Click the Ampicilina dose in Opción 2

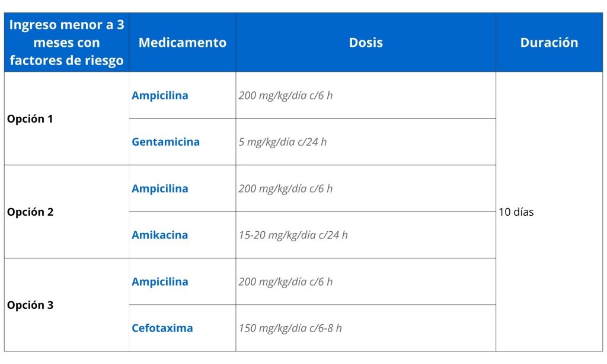pos(286,189)
